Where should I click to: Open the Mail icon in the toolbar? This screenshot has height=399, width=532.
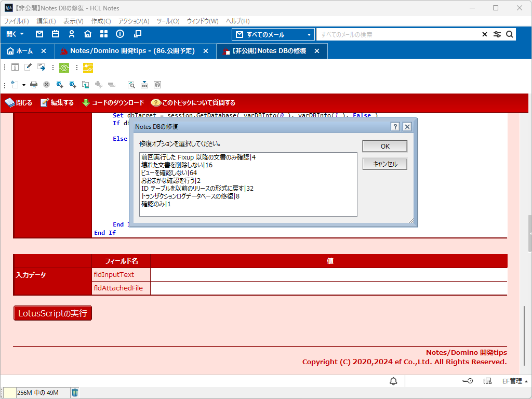[39, 34]
